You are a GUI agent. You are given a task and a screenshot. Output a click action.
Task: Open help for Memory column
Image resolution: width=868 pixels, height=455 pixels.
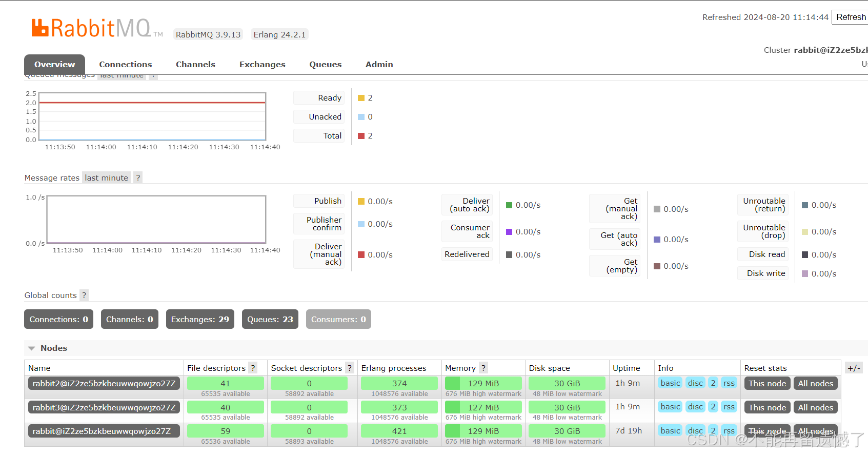click(483, 368)
